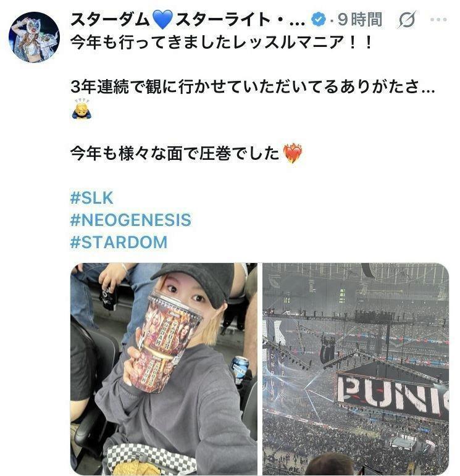Screen dimensions: 460x476
Task: Open the Stardom account's profile avatar
Action: tap(35, 37)
